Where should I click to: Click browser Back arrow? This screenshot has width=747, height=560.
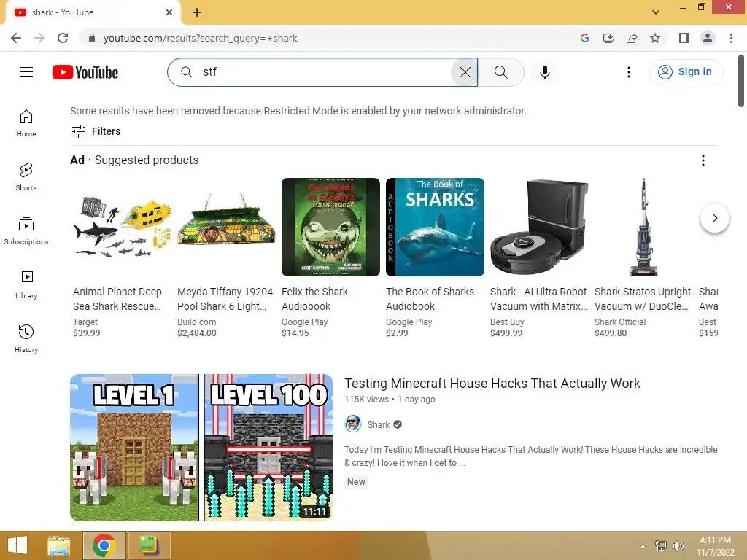tap(16, 38)
